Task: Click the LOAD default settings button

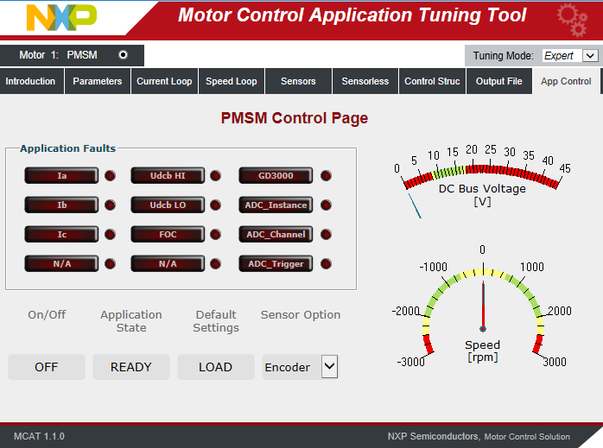Action: (216, 367)
